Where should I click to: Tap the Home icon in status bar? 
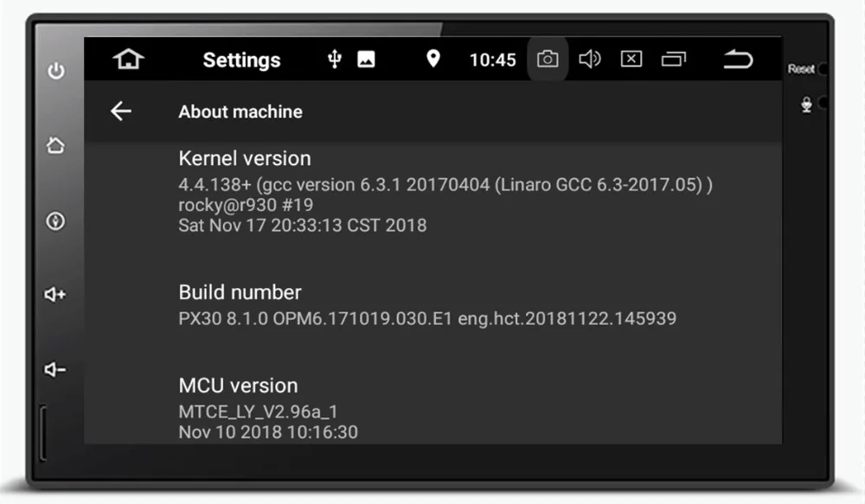click(128, 60)
